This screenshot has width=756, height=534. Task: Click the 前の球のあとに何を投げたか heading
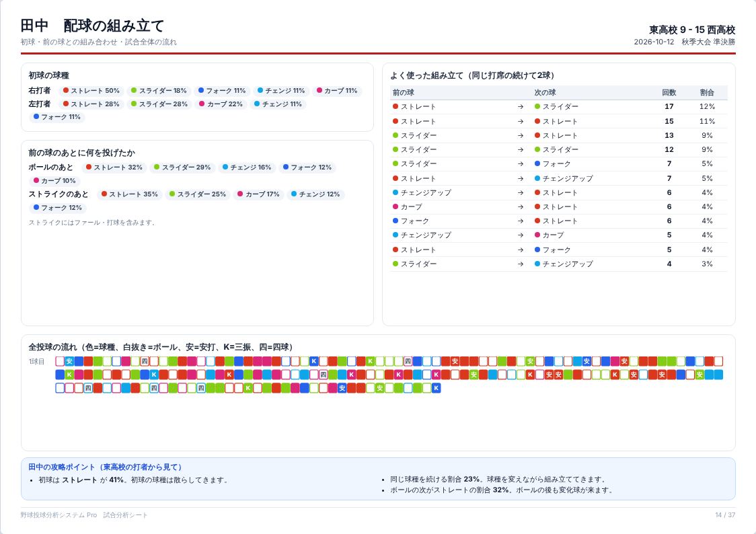point(81,153)
